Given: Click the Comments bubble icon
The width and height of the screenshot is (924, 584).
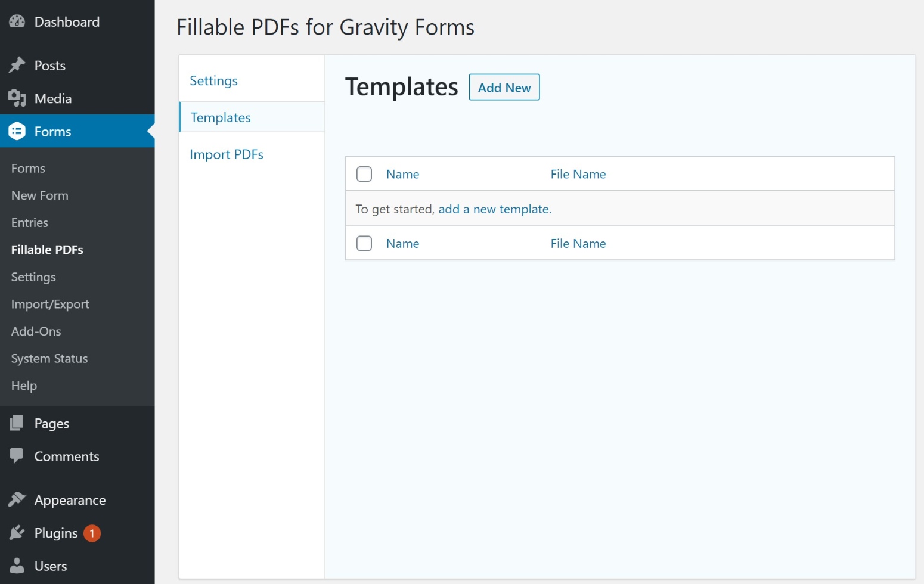Looking at the screenshot, I should coord(17,456).
